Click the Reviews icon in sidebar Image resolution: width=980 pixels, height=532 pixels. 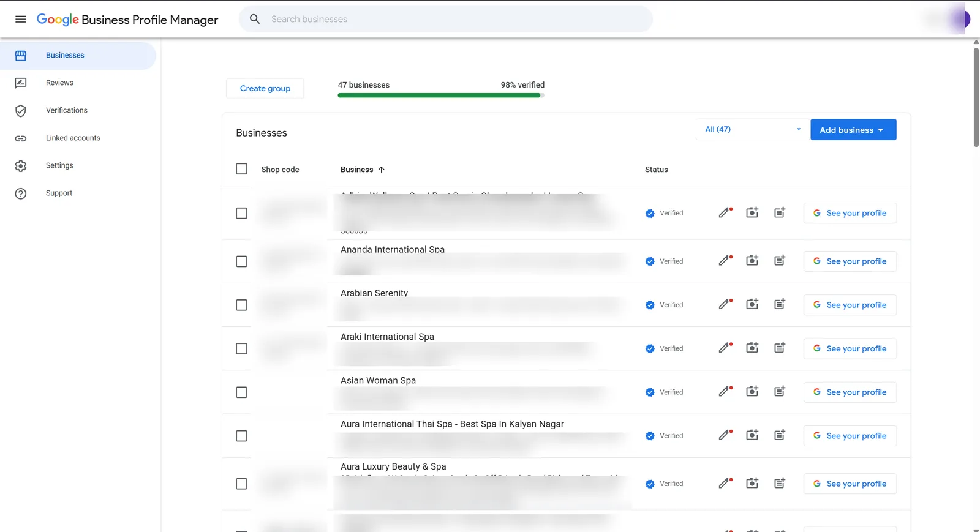coord(20,83)
